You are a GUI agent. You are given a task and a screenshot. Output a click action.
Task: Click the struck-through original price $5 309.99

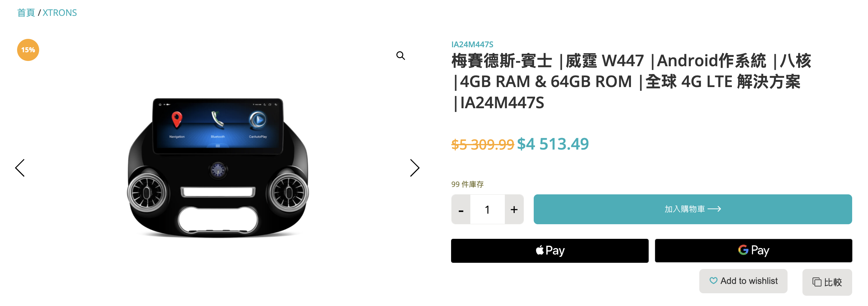tap(482, 145)
